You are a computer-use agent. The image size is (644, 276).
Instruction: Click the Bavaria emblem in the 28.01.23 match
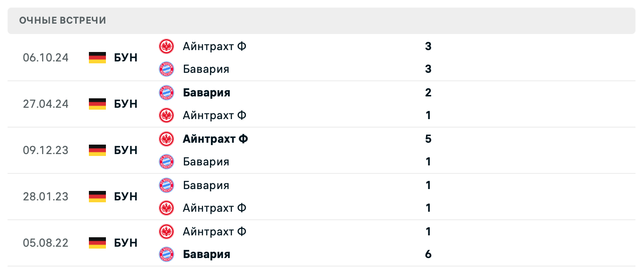(166, 185)
